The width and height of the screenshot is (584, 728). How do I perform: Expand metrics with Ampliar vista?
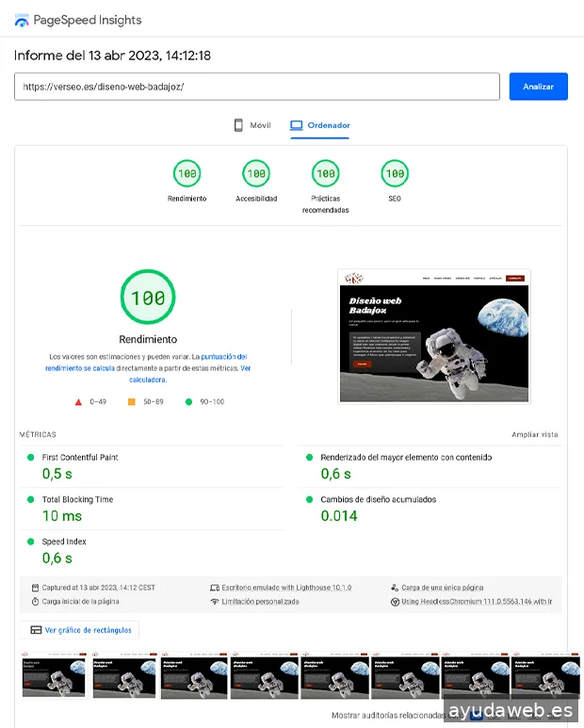(x=534, y=434)
